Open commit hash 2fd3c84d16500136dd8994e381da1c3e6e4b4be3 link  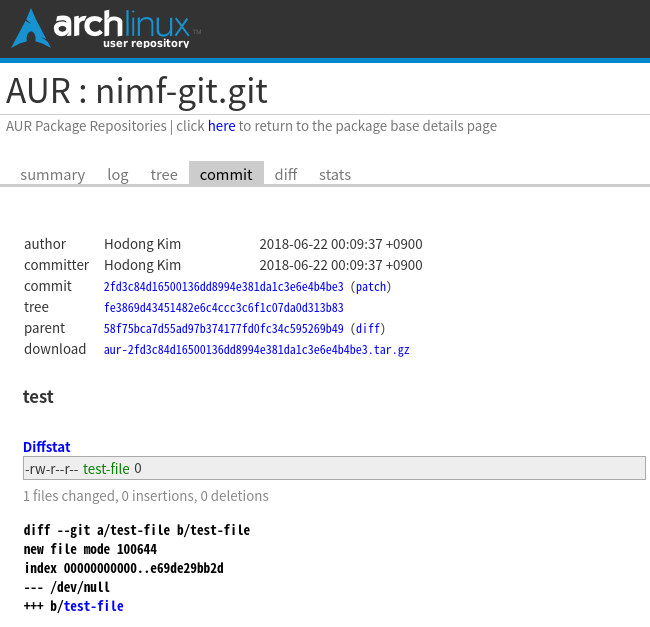223,287
